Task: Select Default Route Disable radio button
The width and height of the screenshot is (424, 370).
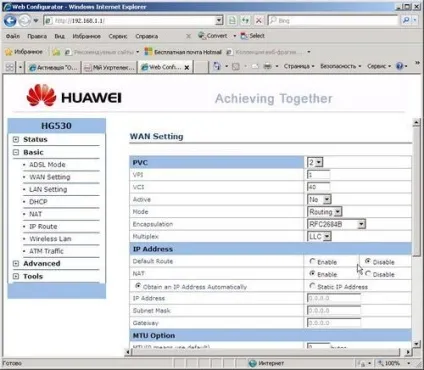Action: tap(368, 261)
